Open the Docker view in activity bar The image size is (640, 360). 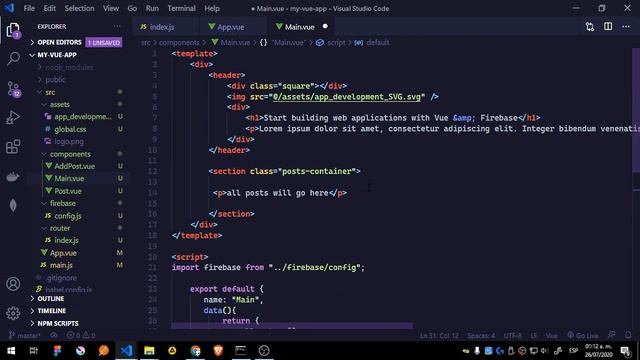coord(13,176)
